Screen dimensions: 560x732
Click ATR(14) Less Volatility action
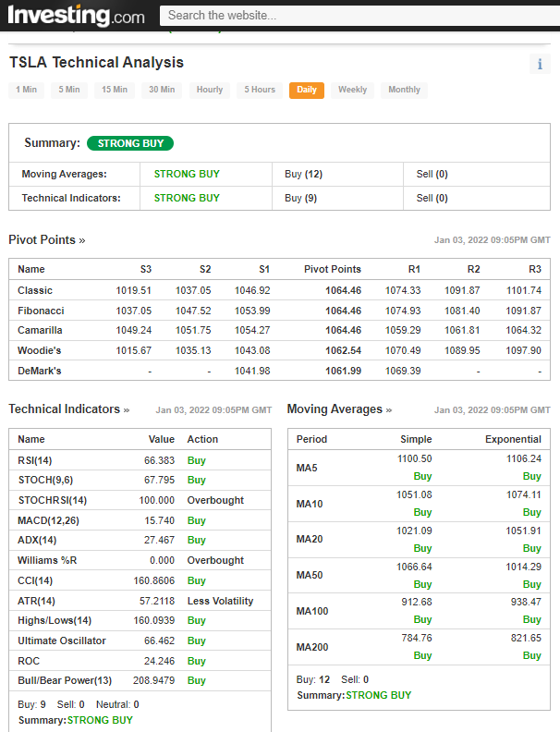[x=220, y=601]
